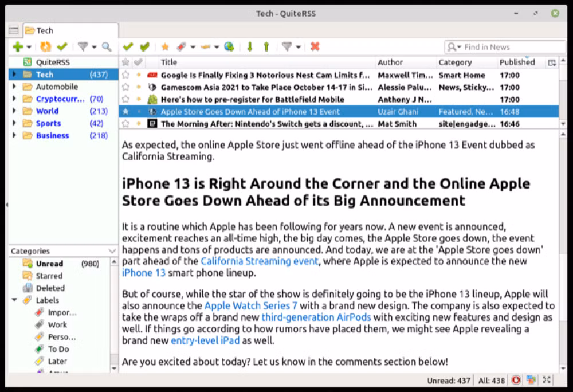573x392 pixels.
Task: Mark all feeds read in feed toolbar
Action: [62, 47]
